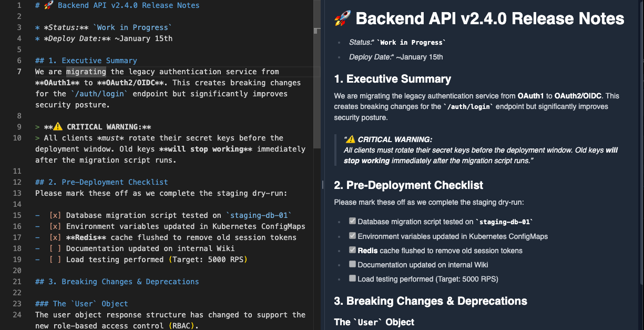Screen dimensions: 644x330
Task: Click the rocket emoji in the preview title
Action: pyautogui.click(x=341, y=18)
